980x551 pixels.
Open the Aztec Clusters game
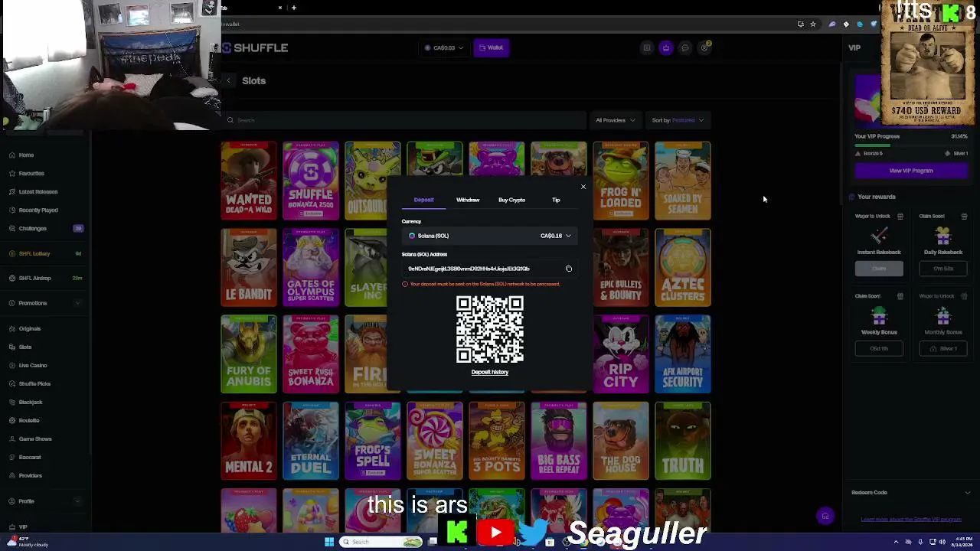pyautogui.click(x=683, y=268)
